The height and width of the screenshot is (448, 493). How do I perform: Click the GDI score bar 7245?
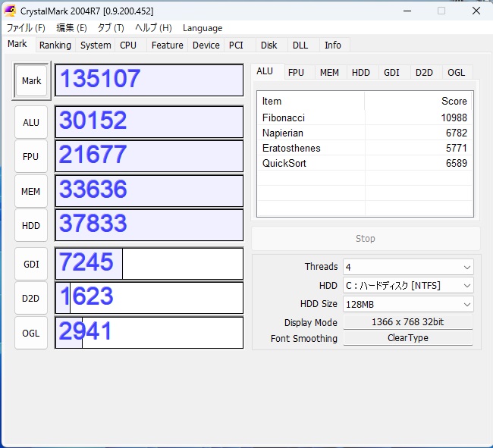pyautogui.click(x=149, y=264)
